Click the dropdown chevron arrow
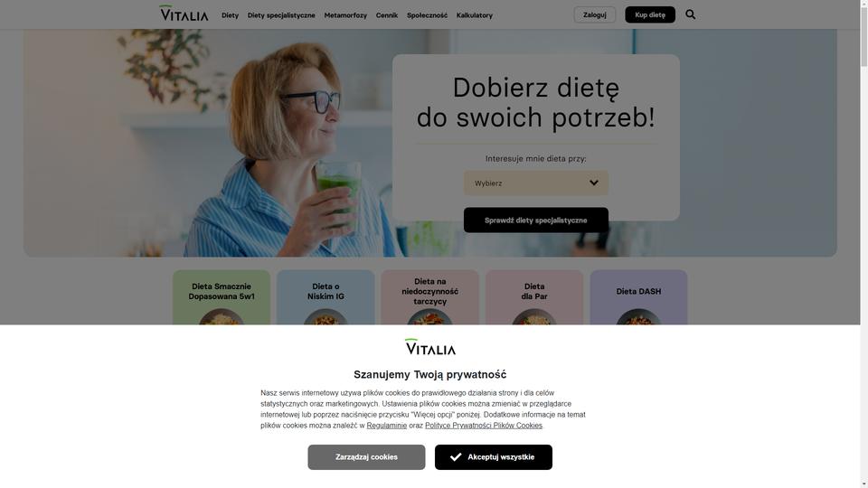 click(x=594, y=183)
